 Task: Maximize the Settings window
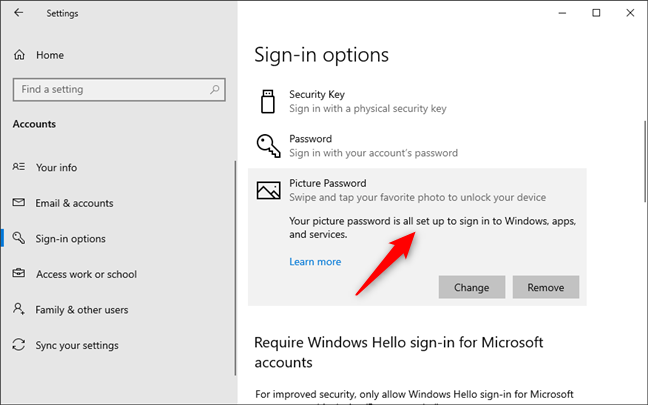(x=596, y=13)
